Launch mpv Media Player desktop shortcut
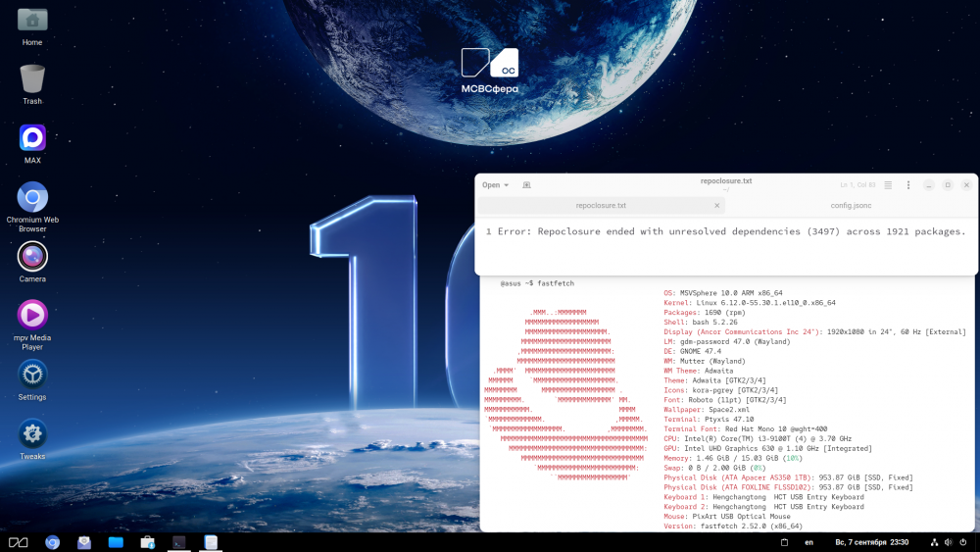 (x=32, y=316)
